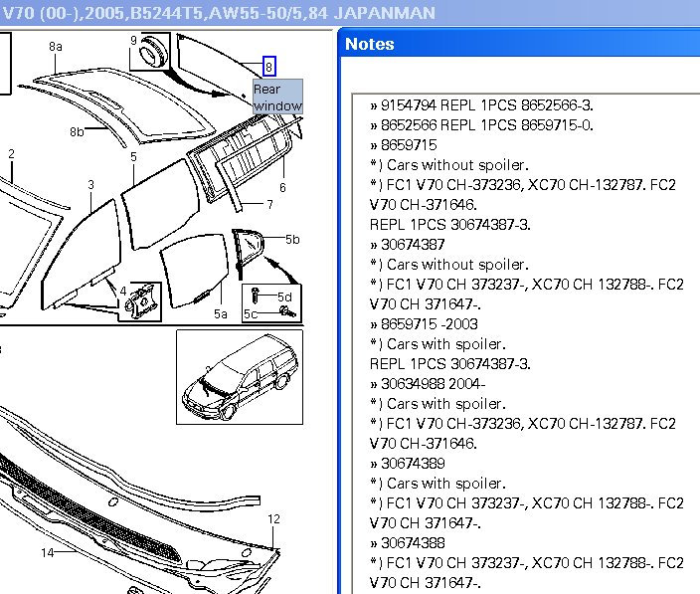Click callout number 12 on cowl panel
700x594 pixels.
[x=273, y=519]
